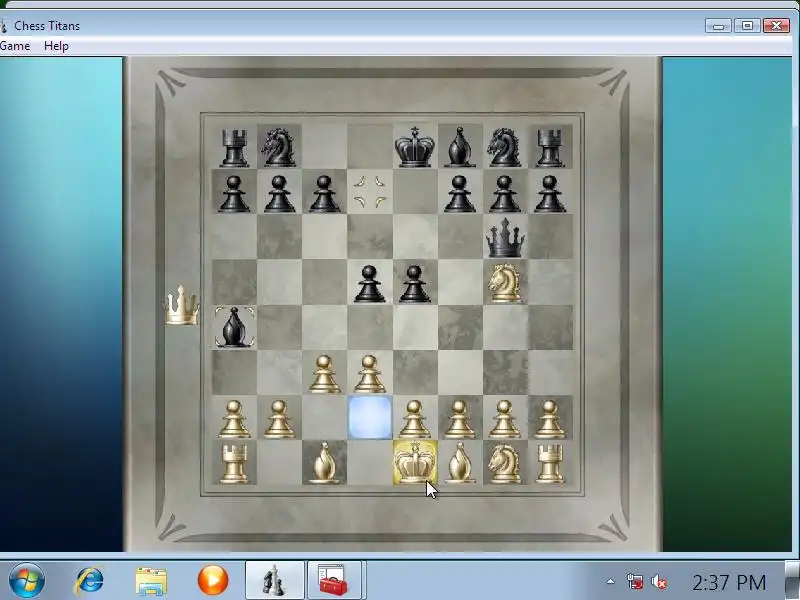Viewport: 800px width, 600px height.
Task: Select the white pawn on h2
Action: click(549, 419)
